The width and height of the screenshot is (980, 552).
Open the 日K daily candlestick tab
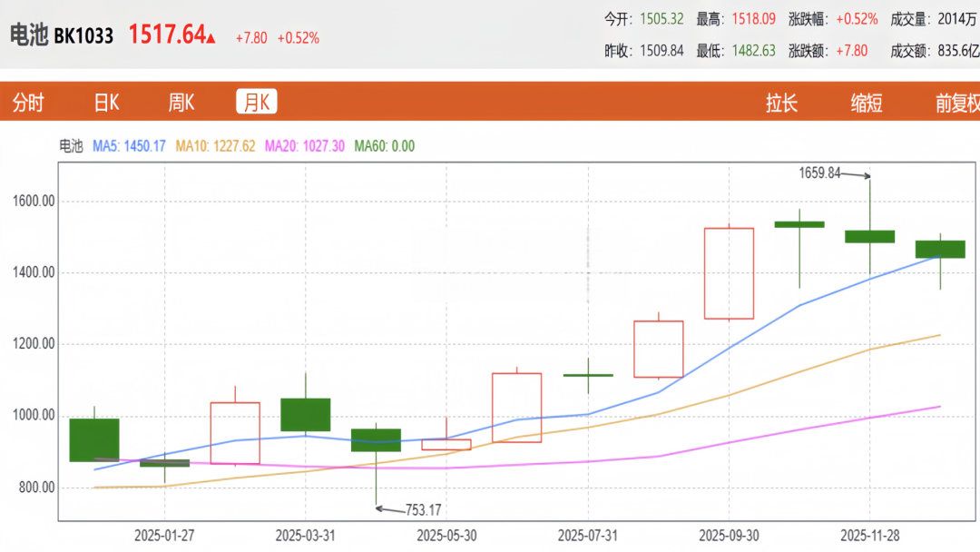pos(106,103)
